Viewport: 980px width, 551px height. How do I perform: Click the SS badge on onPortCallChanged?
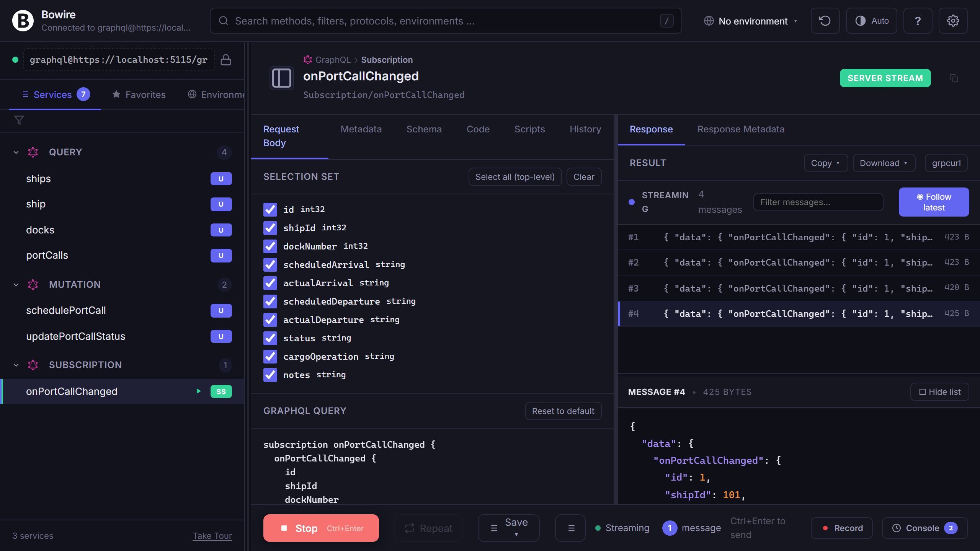221,391
